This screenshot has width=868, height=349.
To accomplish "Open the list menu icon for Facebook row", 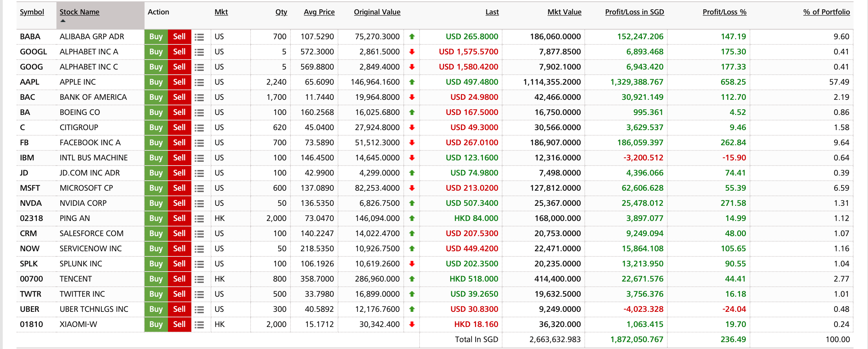I will tap(199, 143).
